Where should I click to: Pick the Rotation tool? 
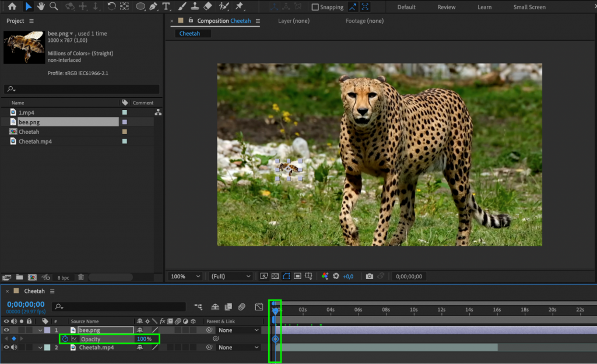click(x=111, y=6)
